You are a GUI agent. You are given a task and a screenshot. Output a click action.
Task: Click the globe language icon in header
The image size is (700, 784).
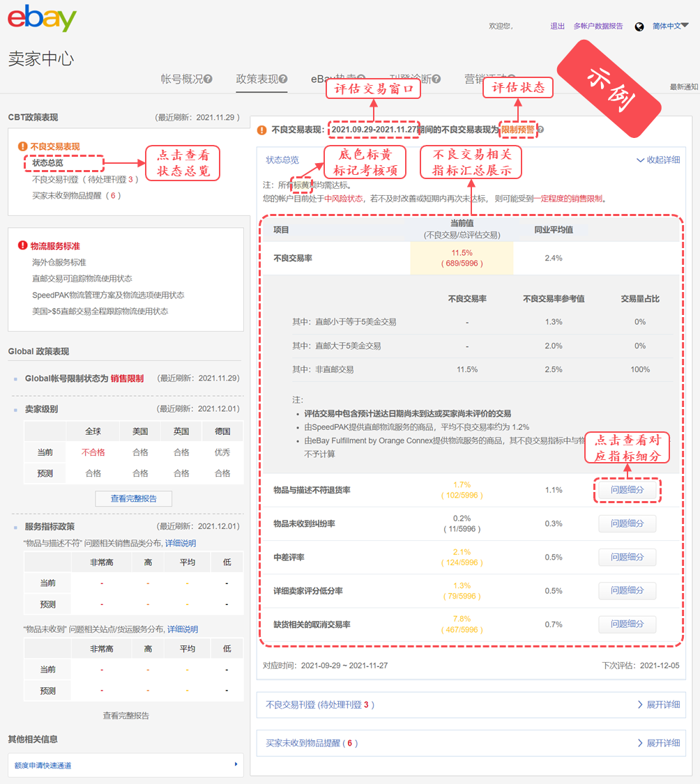point(639,26)
